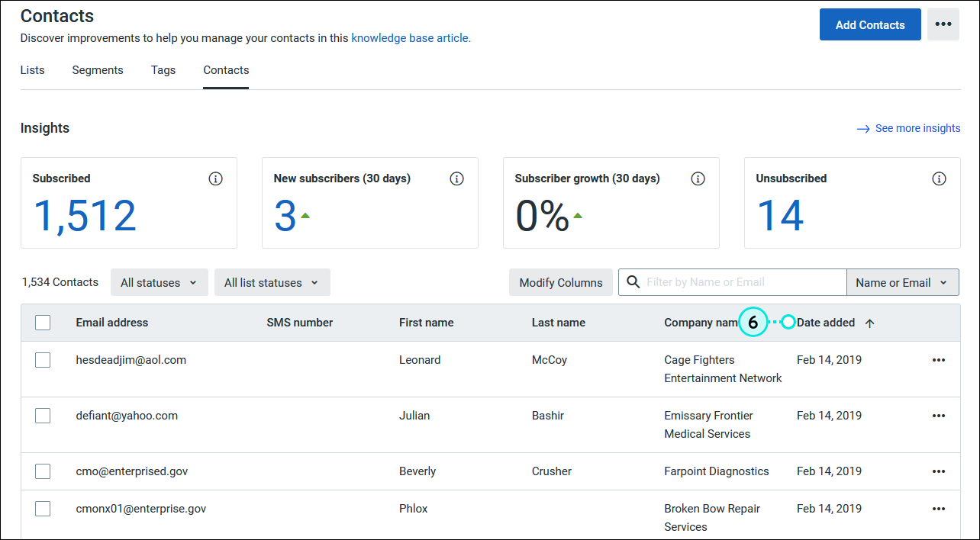Switch to the Lists tab
This screenshot has width=980, height=540.
32,70
